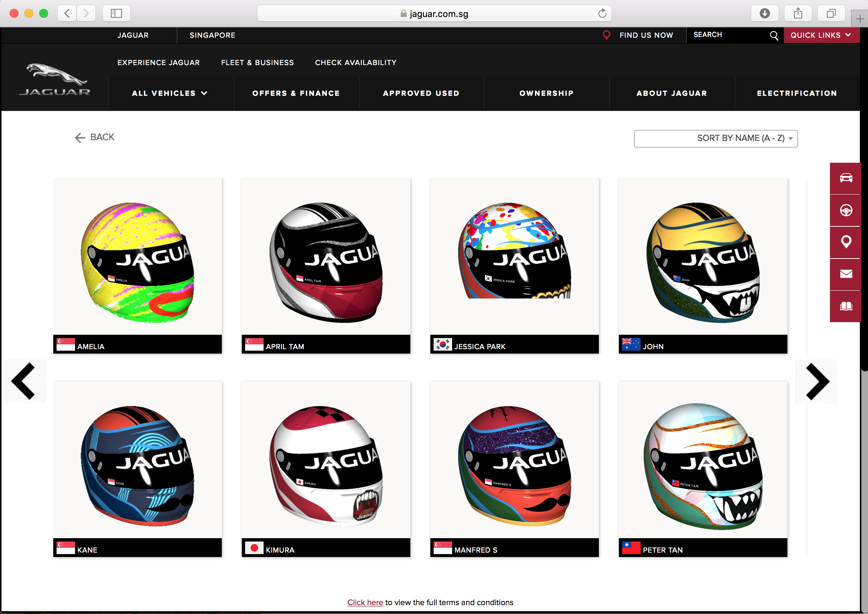Click the 'Click here' terms link
This screenshot has height=614, width=868.
click(365, 602)
